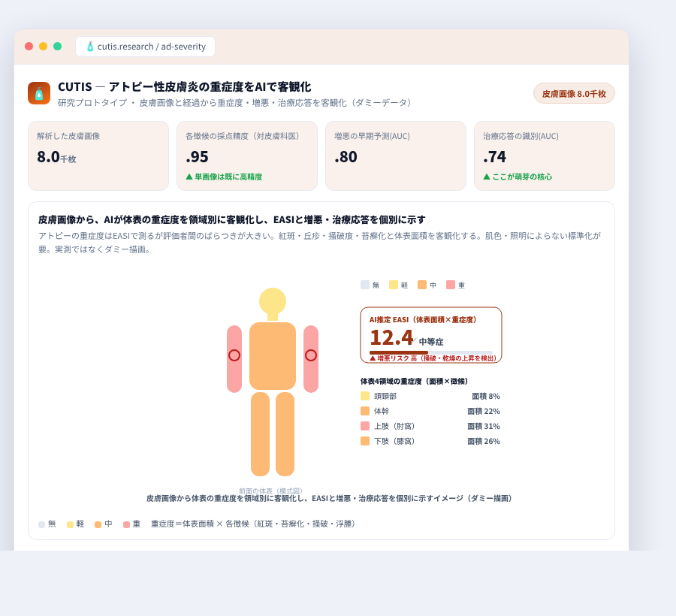The height and width of the screenshot is (616, 676).
Task: Click the red triangle before 増悪リスク 高
Action: coord(373,358)
